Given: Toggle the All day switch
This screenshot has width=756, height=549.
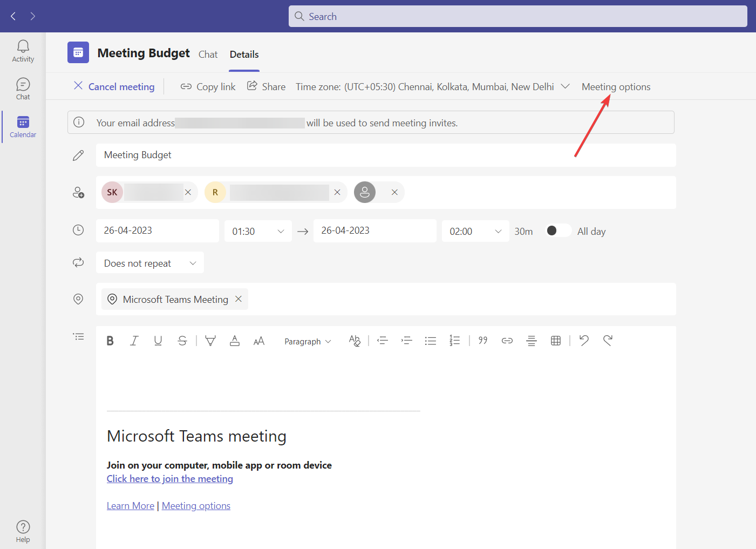Looking at the screenshot, I should click(558, 231).
